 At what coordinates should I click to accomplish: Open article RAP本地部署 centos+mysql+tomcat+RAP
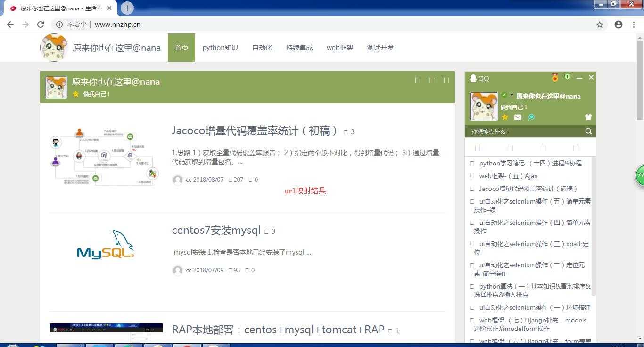278,330
